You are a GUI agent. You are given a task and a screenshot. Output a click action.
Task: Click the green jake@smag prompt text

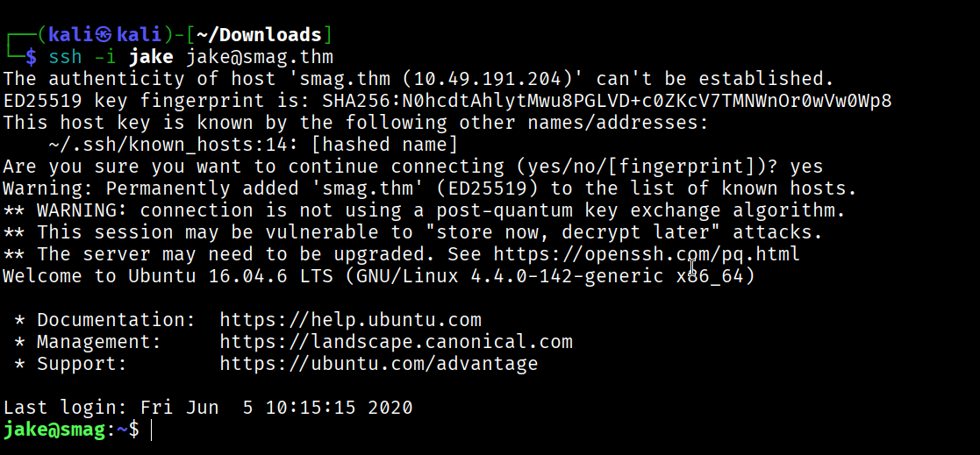click(x=54, y=430)
